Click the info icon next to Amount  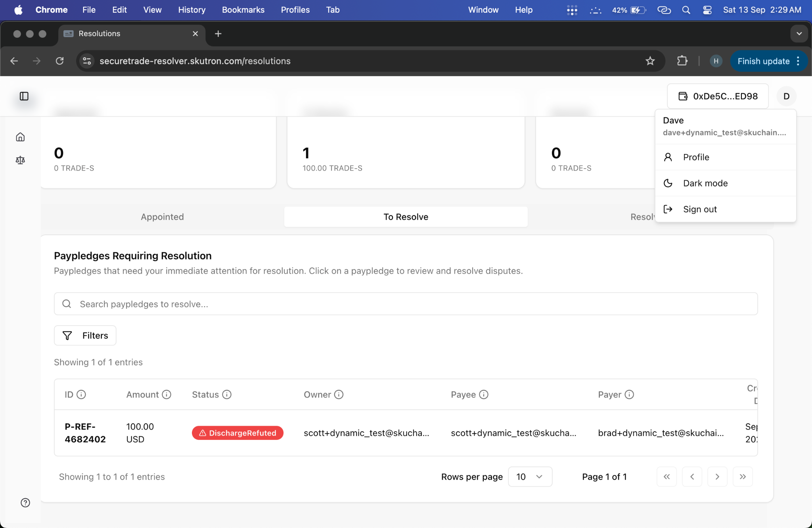point(167,394)
